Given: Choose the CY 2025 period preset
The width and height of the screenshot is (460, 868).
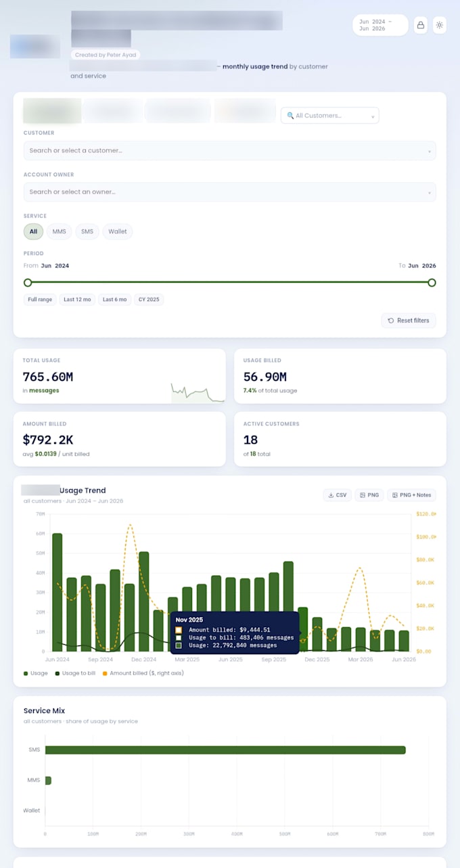Looking at the screenshot, I should click(149, 299).
